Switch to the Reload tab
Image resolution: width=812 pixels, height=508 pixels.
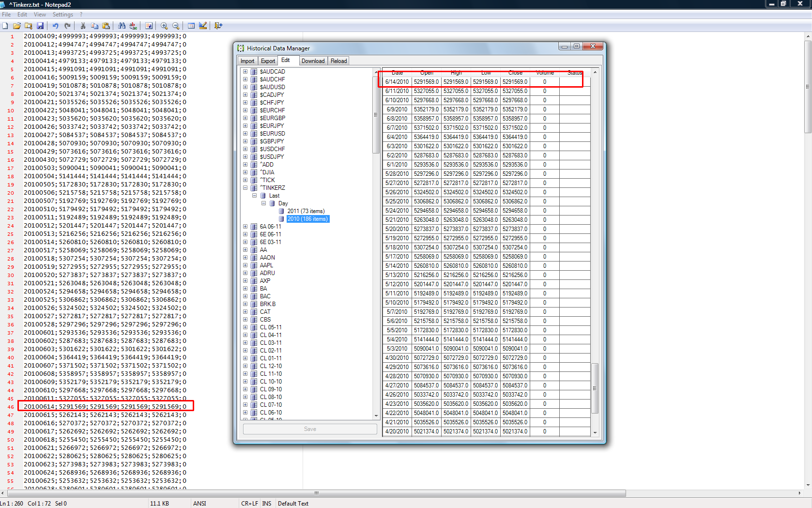pyautogui.click(x=338, y=61)
